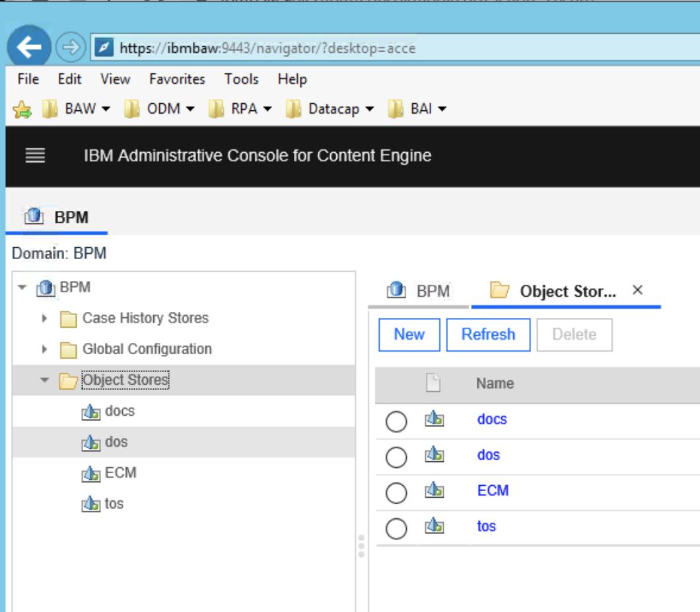Viewport: 700px width, 612px height.
Task: Click the browser address bar URL
Action: [267, 48]
